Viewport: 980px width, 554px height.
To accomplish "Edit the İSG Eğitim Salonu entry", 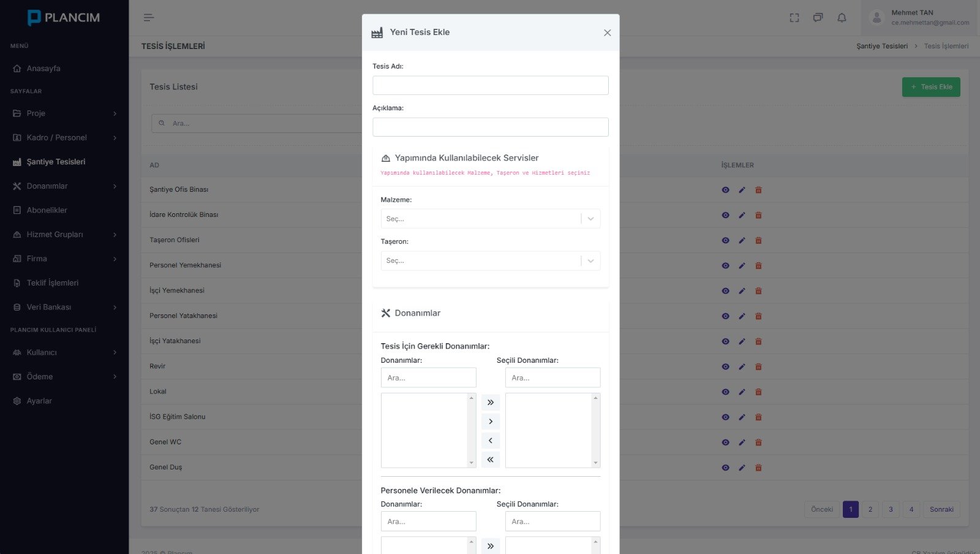I will tap(742, 417).
